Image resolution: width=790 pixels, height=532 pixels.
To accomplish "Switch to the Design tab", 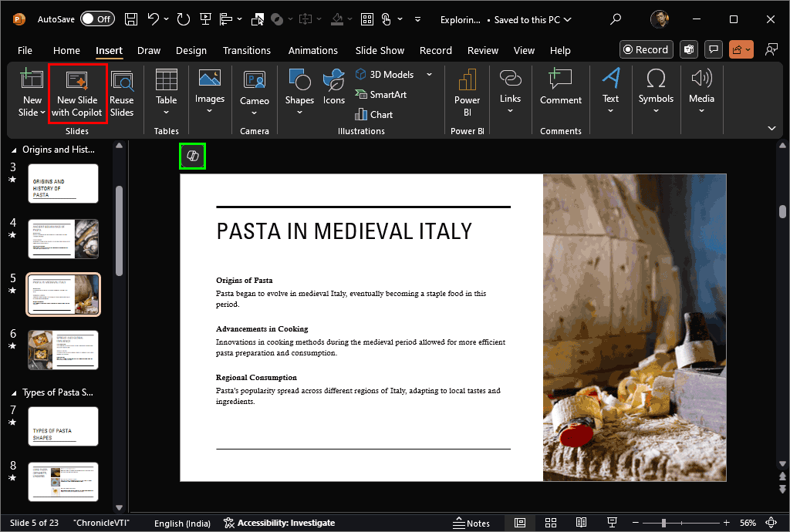I will [191, 51].
